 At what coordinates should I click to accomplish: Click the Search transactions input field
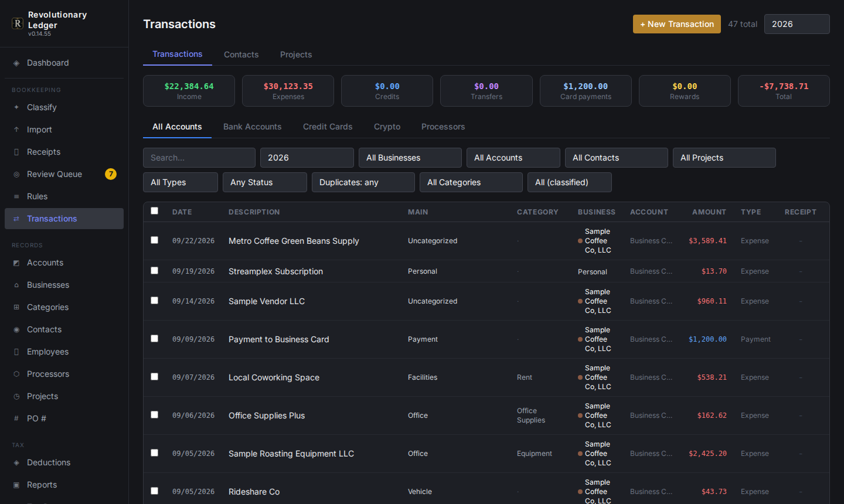(199, 158)
